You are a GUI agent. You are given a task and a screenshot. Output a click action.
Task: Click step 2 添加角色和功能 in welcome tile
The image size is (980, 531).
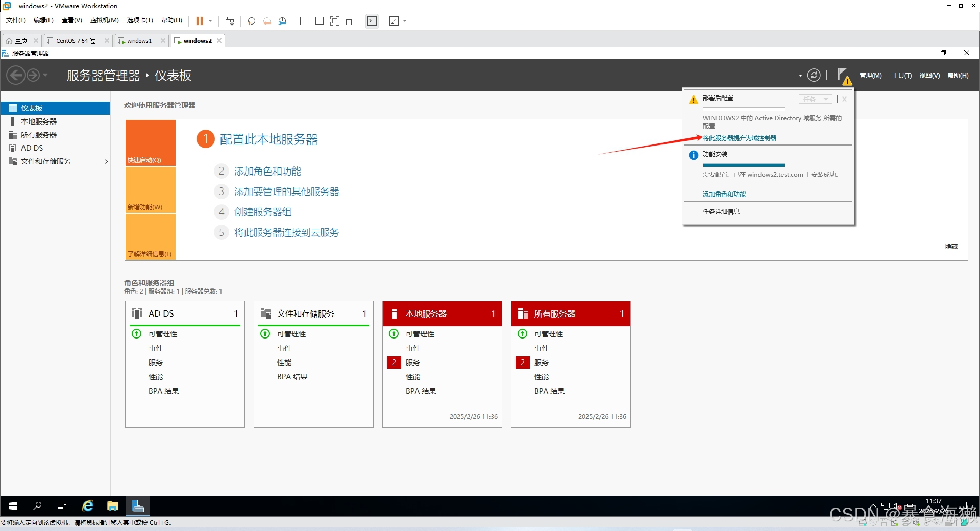(267, 172)
